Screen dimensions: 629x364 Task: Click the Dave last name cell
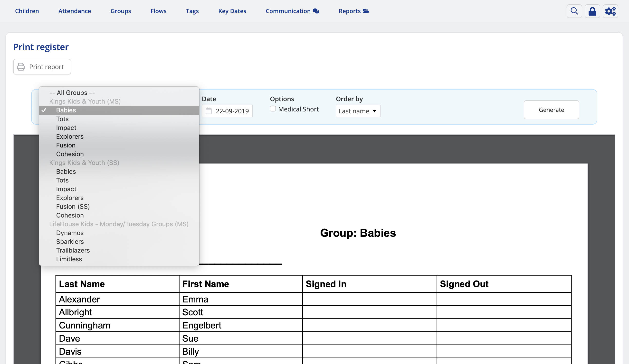click(x=117, y=338)
